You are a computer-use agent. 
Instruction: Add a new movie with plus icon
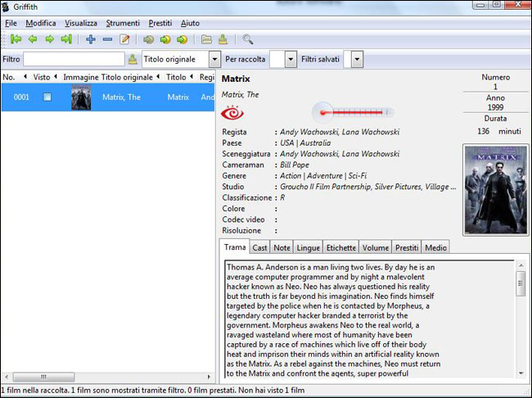tap(90, 38)
